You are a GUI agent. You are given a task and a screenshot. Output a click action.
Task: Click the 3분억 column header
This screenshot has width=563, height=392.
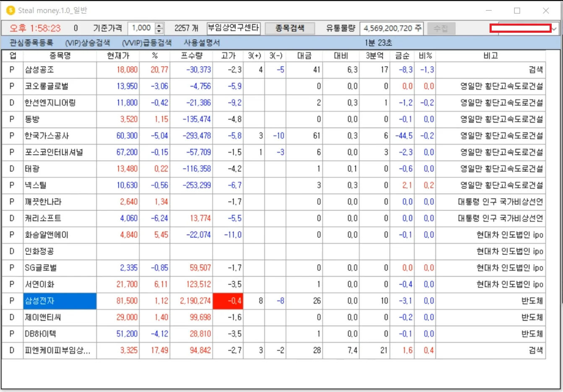coord(375,56)
